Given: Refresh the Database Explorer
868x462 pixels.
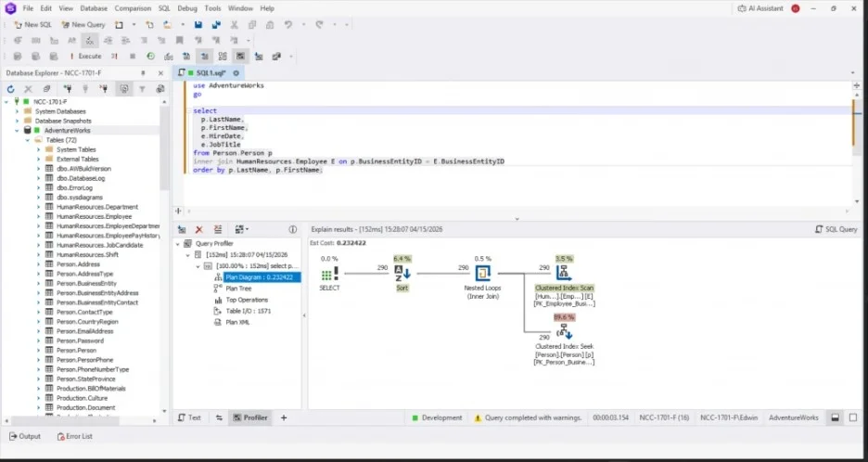Looking at the screenshot, I should point(10,89).
